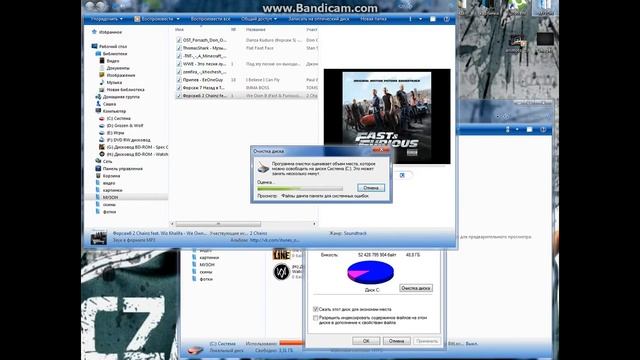Click the view options icon in music window toolbar

[411, 19]
